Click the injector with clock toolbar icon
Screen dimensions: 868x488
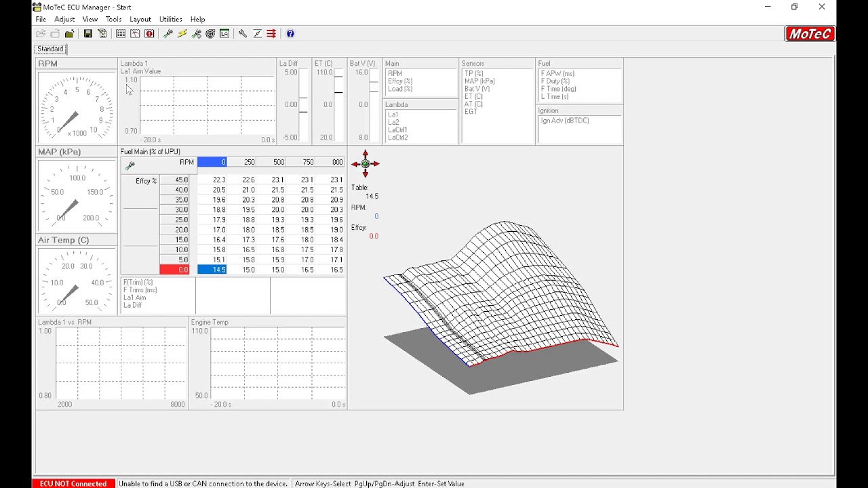tap(197, 33)
